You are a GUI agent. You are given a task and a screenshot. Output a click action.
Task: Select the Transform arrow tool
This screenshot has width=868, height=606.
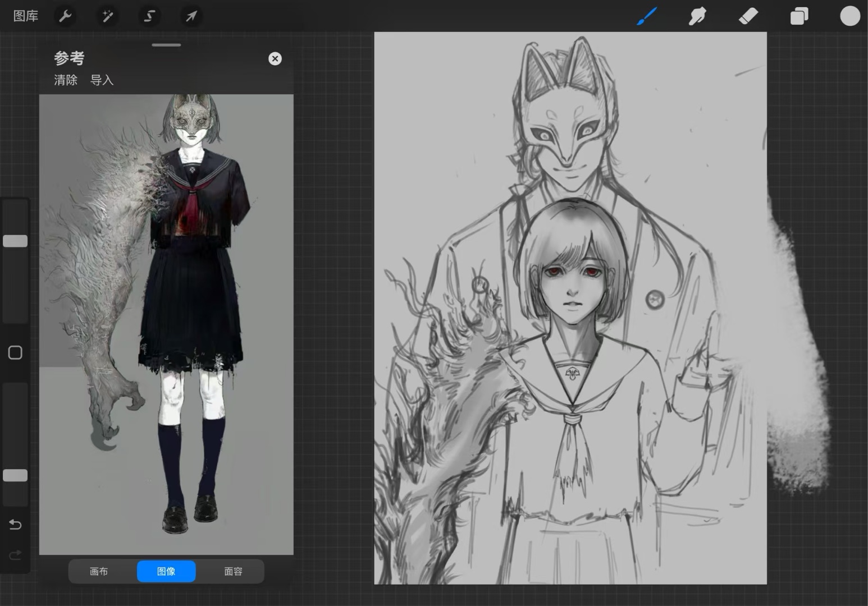pos(191,16)
